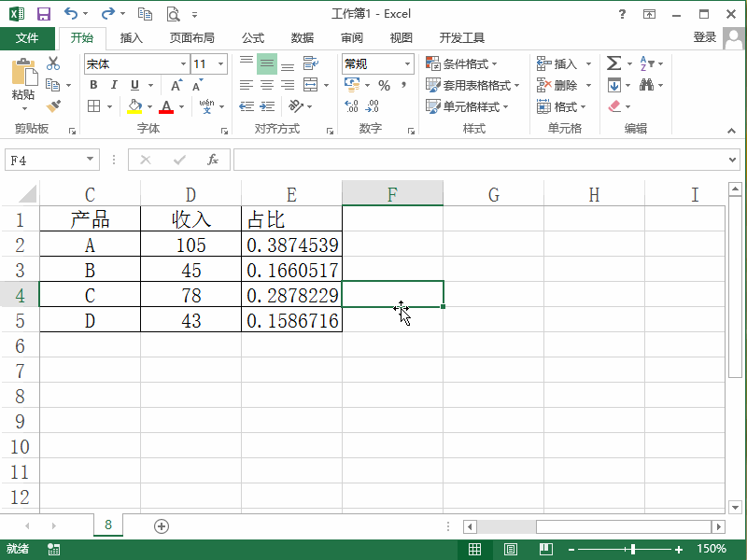Redo the last undone action
The image size is (747, 560).
coord(107,13)
